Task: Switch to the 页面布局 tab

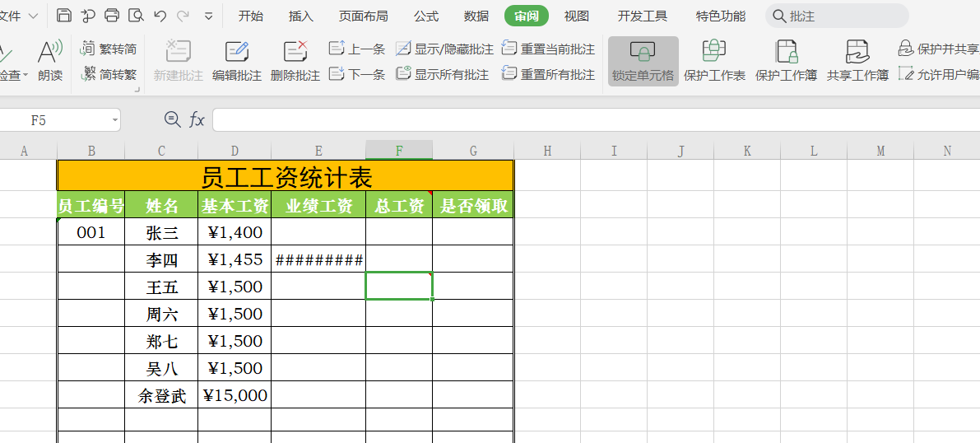Action: click(363, 16)
